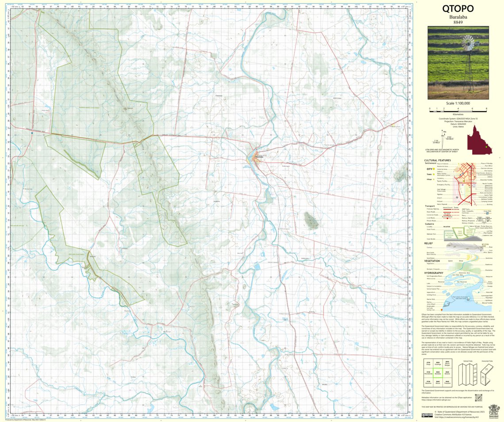Click the magnetic declination north-arrow diagram
Viewport: 504px width, 422px height.
[x=442, y=139]
